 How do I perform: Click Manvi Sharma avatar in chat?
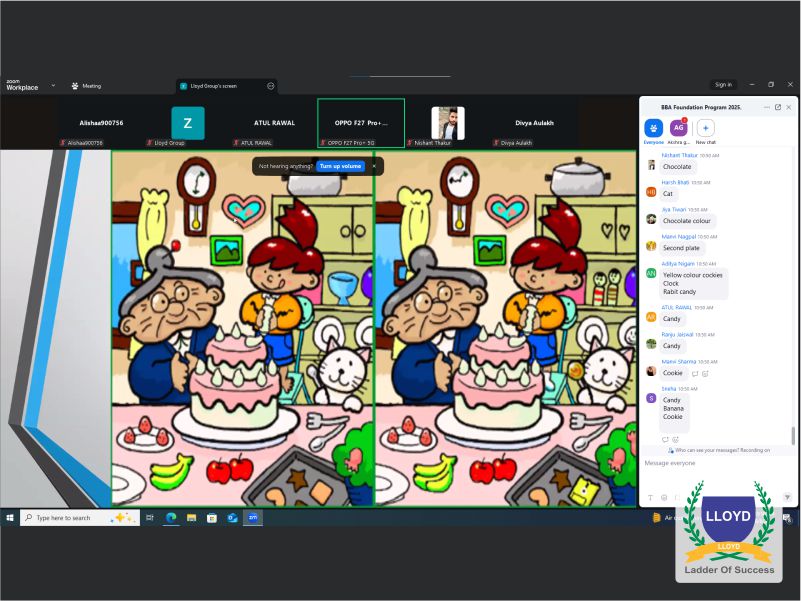click(x=651, y=371)
